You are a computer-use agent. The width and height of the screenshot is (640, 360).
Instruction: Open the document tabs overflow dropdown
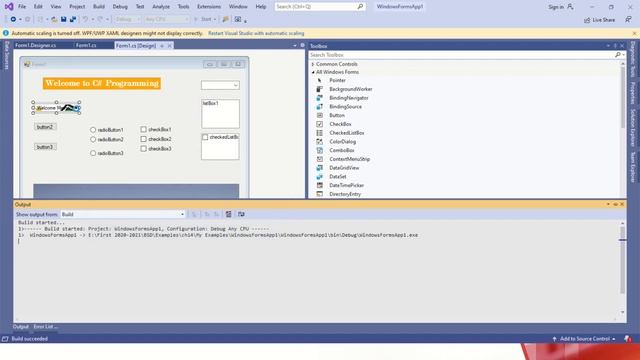[295, 46]
